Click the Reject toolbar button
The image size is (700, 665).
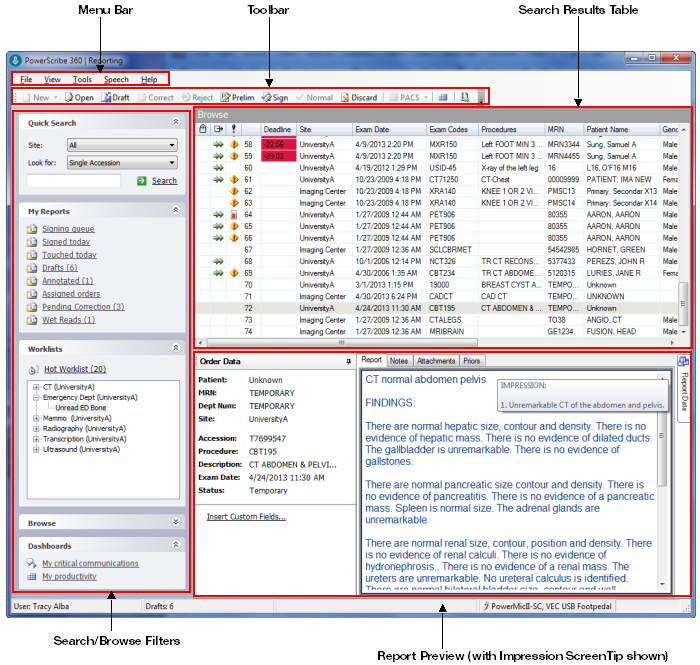point(197,97)
